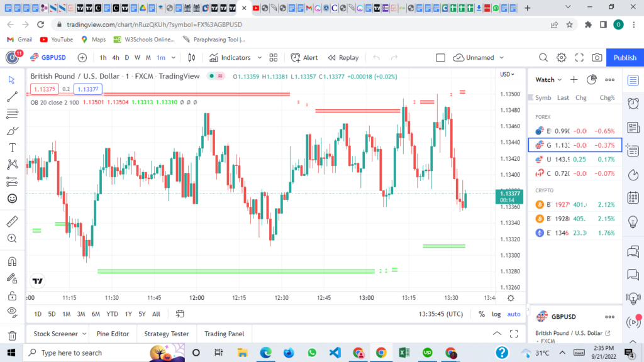Select the 4h timeframe
Image resolution: width=644 pixels, height=362 pixels.
click(116, 57)
